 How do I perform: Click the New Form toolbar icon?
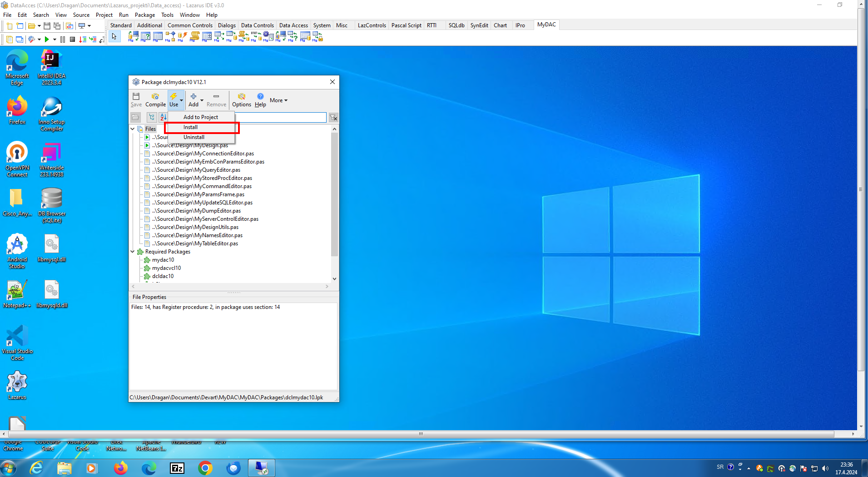point(20,26)
